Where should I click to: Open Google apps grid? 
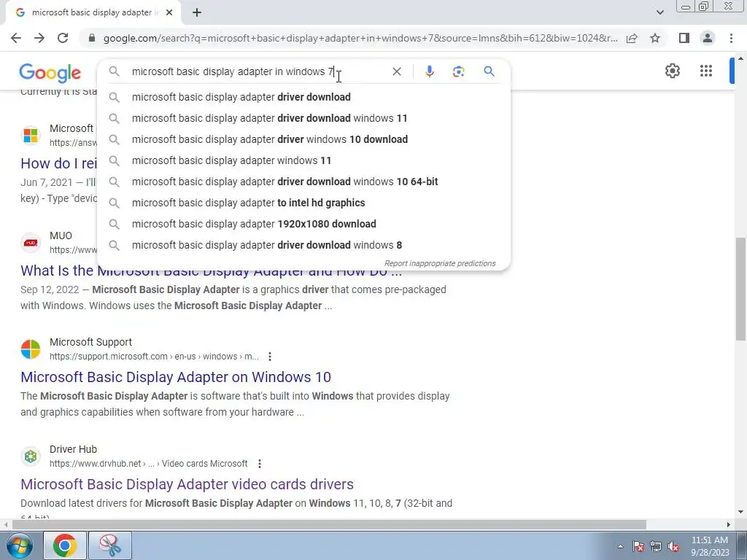(x=706, y=71)
